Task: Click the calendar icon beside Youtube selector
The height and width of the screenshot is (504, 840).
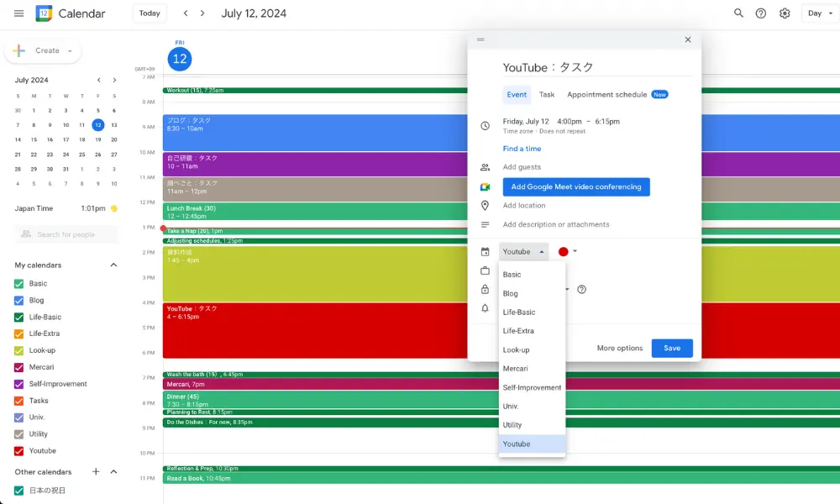Action: pyautogui.click(x=485, y=252)
